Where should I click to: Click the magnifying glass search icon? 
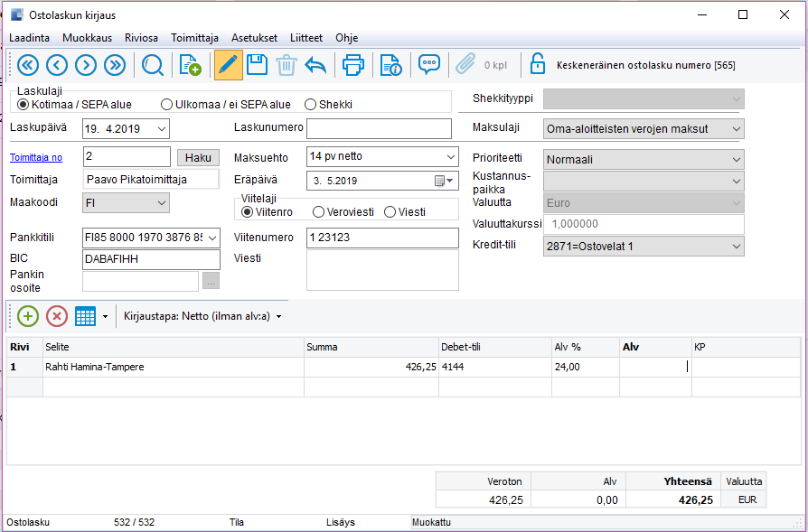coord(153,65)
